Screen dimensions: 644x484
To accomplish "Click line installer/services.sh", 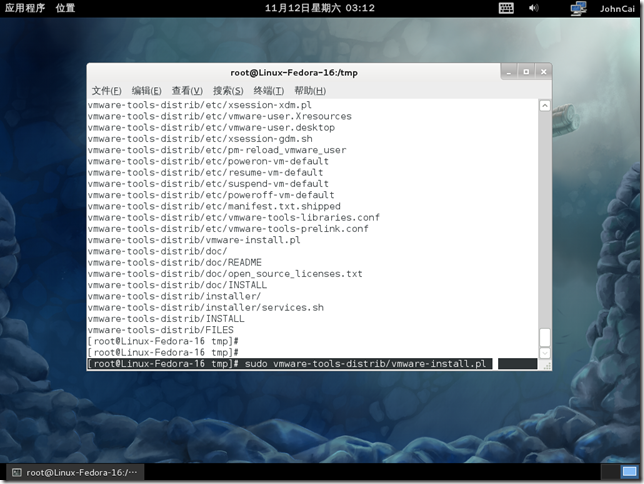I will tap(206, 307).
